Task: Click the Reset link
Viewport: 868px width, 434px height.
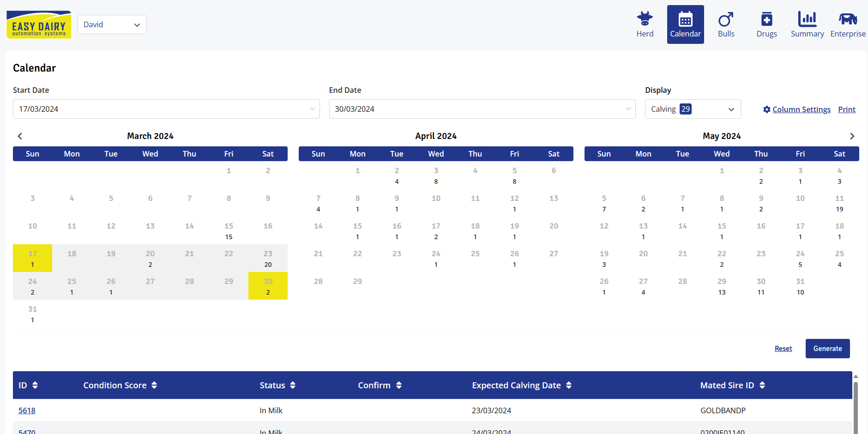Action: tap(783, 349)
